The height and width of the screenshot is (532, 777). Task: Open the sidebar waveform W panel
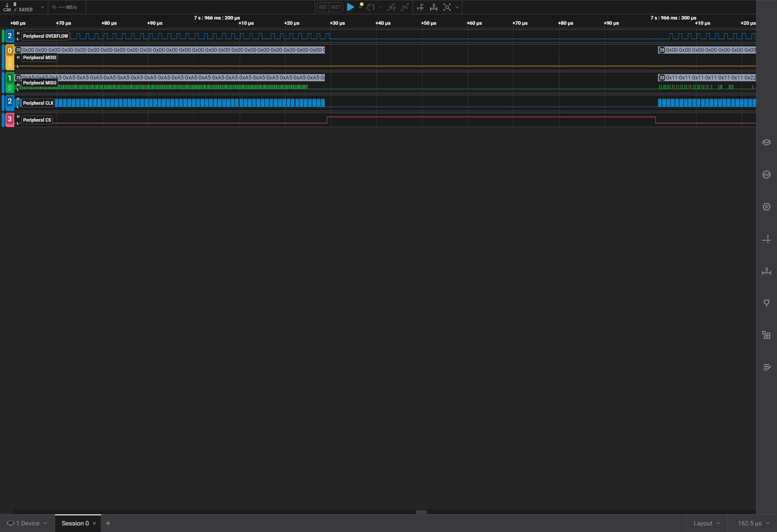766,175
